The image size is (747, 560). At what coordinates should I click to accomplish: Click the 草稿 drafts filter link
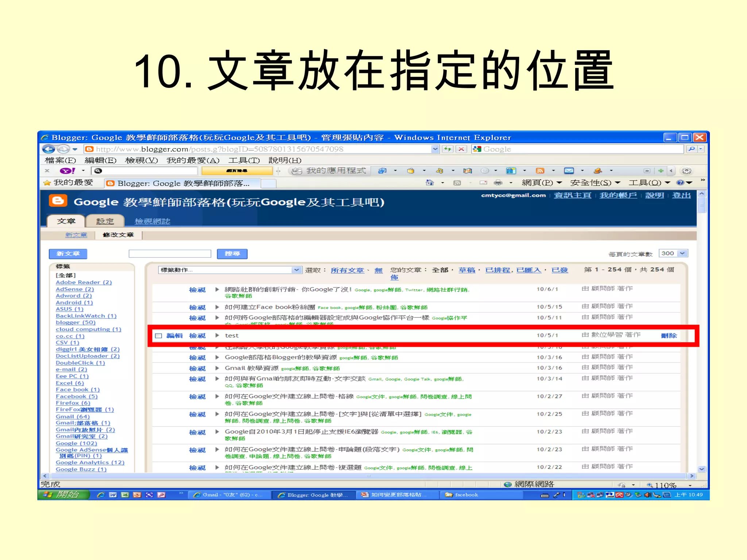click(x=467, y=270)
